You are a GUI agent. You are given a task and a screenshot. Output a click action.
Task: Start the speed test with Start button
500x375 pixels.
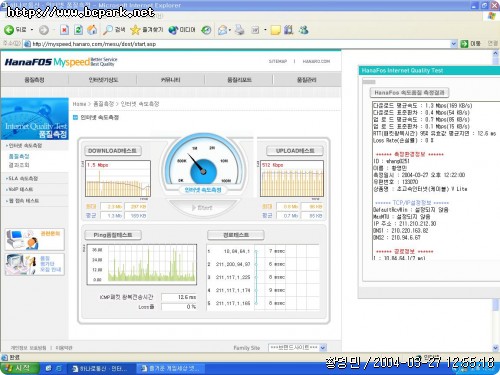pos(202,208)
